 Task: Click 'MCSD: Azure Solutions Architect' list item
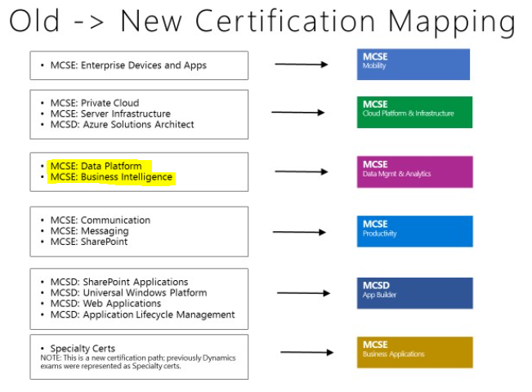click(x=122, y=124)
